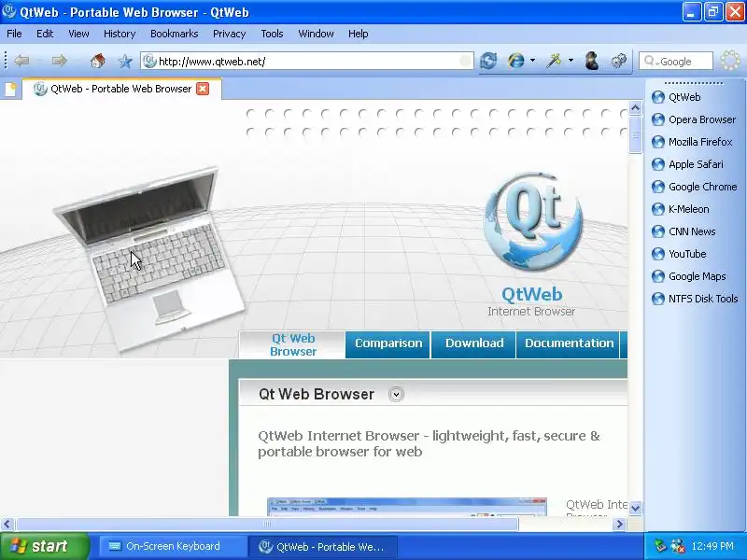The image size is (747, 560).
Task: Click the toolbar drag handle at left
Action: pos(6,61)
